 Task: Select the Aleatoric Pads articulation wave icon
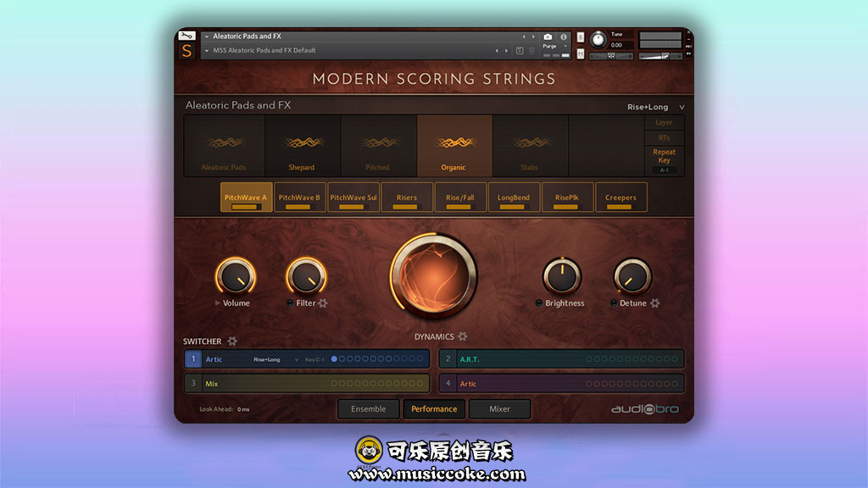point(224,142)
